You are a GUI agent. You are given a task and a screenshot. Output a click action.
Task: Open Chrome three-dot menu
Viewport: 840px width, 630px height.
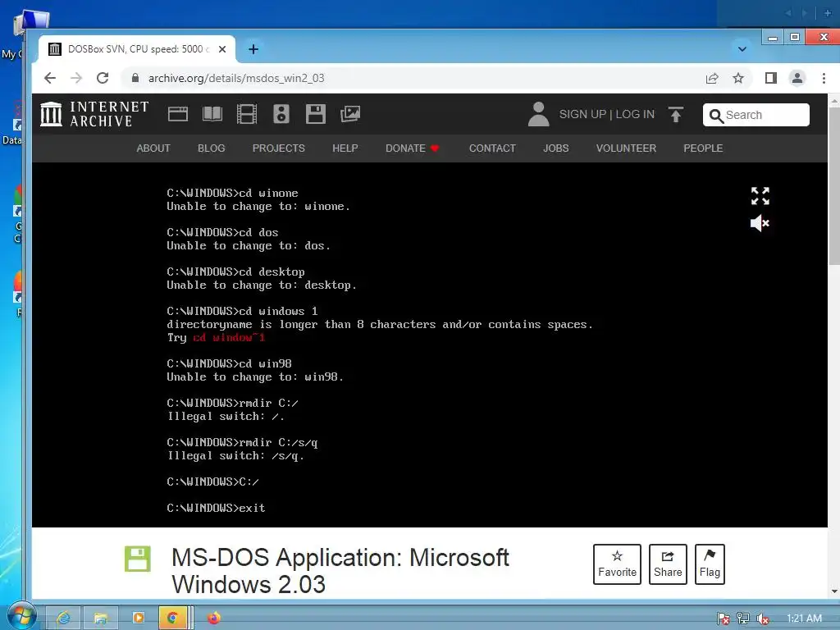click(824, 78)
